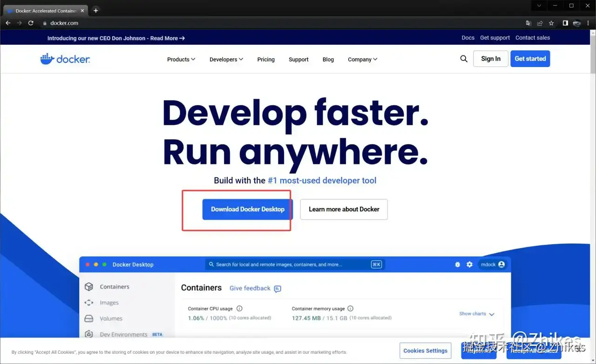The image size is (596, 364).
Task: Open the translate page icon
Action: coord(528,23)
